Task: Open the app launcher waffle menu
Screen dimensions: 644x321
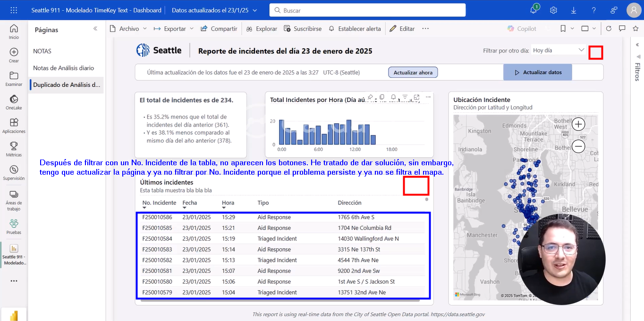Action: click(x=14, y=10)
